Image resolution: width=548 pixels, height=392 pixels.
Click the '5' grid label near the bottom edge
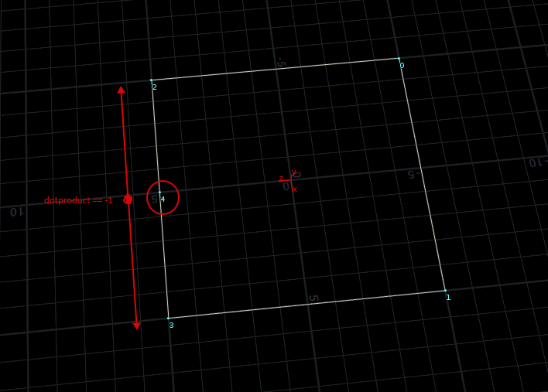click(x=313, y=298)
